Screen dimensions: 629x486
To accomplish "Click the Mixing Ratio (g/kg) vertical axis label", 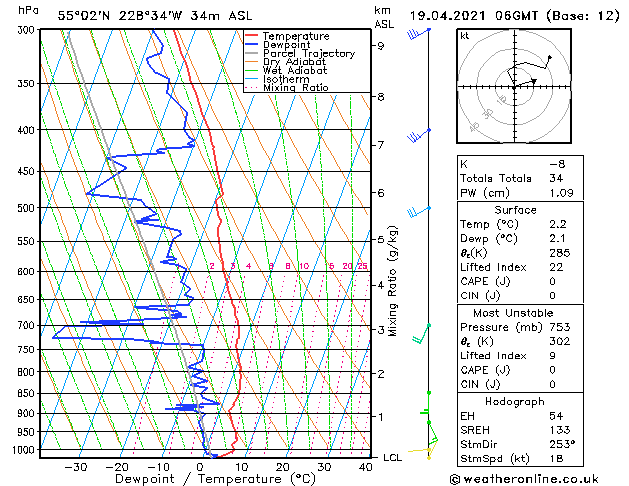I will (x=392, y=281).
